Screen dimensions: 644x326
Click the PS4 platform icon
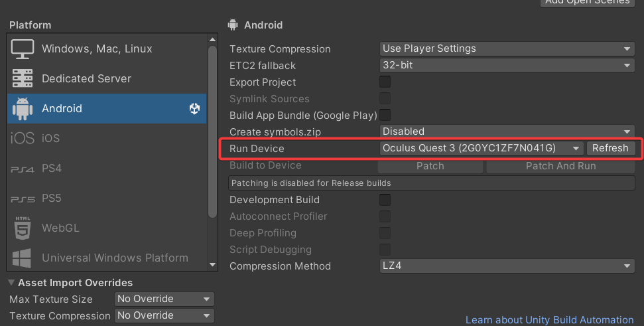[23, 169]
